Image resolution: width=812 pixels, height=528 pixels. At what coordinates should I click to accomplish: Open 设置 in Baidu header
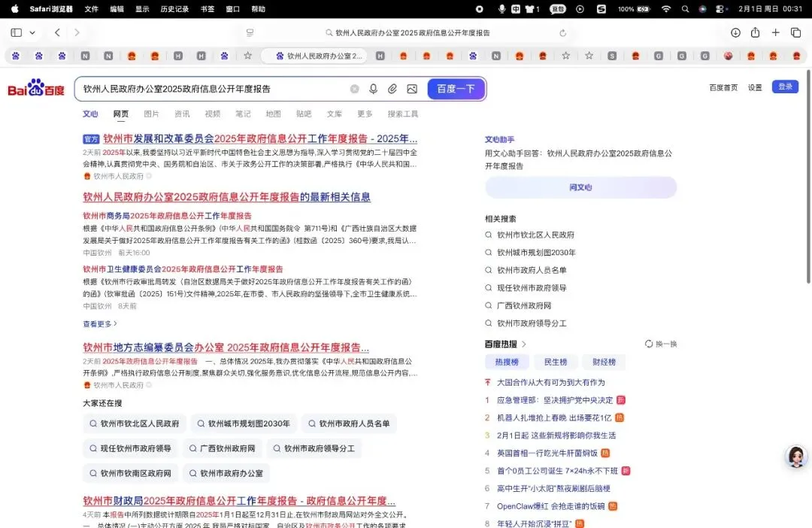click(755, 87)
